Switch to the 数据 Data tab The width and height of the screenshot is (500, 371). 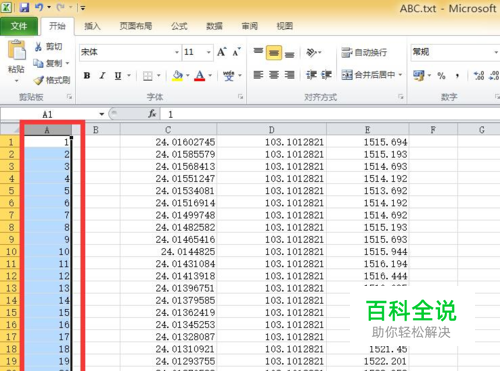coord(214,26)
